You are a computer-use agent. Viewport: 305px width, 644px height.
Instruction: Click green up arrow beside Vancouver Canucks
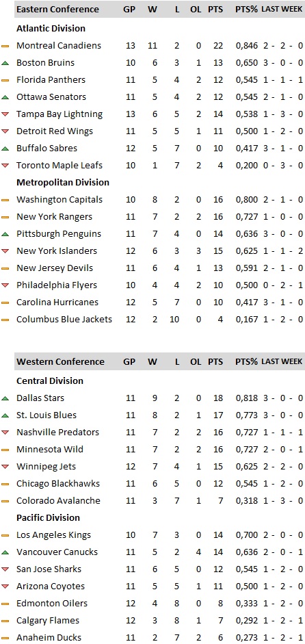5,552
